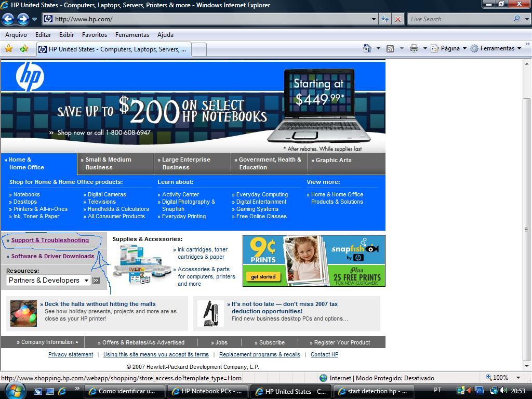Click the Internet Explorer quick launch icon
This screenshot has height=399, width=532.
coord(62,391)
